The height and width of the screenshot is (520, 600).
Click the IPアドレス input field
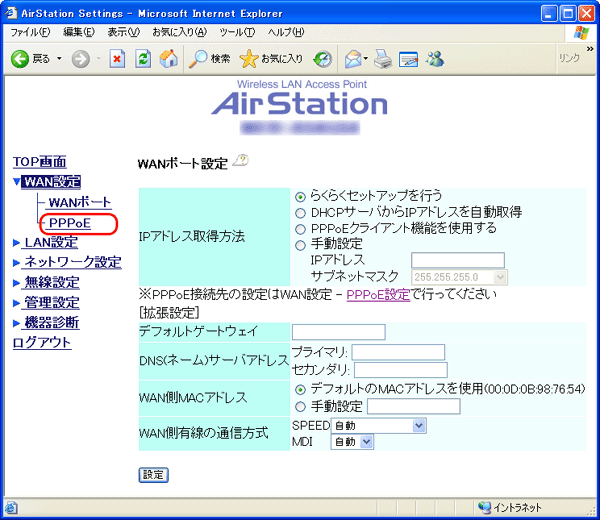pos(458,260)
